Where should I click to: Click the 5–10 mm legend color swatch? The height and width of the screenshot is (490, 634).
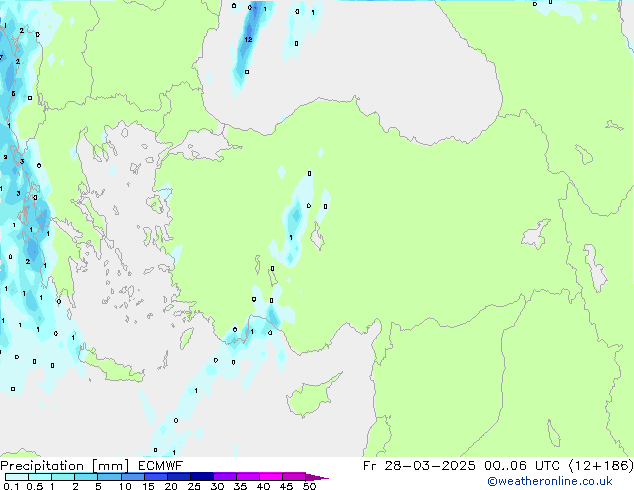(x=110, y=477)
